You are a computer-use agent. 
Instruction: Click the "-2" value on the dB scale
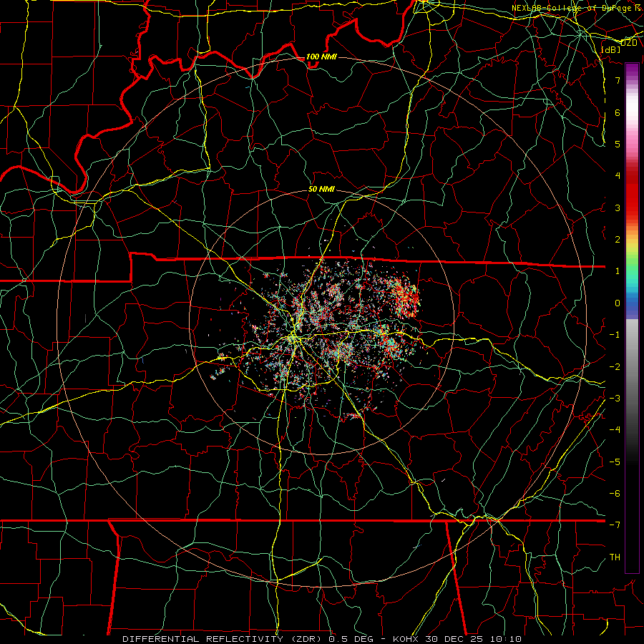[x=615, y=367]
